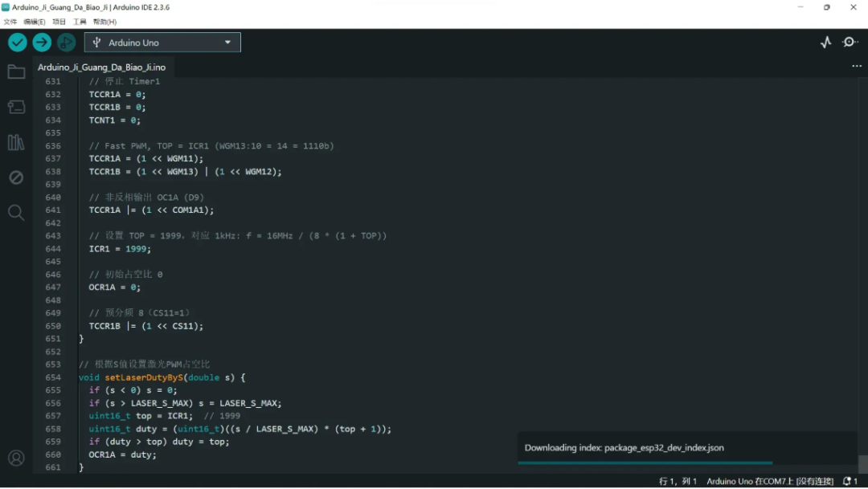Open the 工具 menu
The height and width of the screenshot is (489, 868).
click(x=80, y=22)
